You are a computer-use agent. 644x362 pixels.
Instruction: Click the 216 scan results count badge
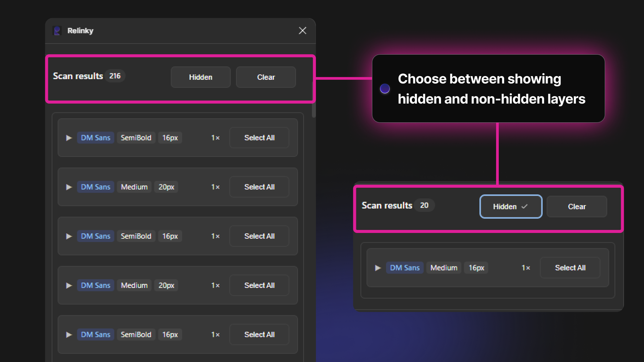click(x=115, y=76)
